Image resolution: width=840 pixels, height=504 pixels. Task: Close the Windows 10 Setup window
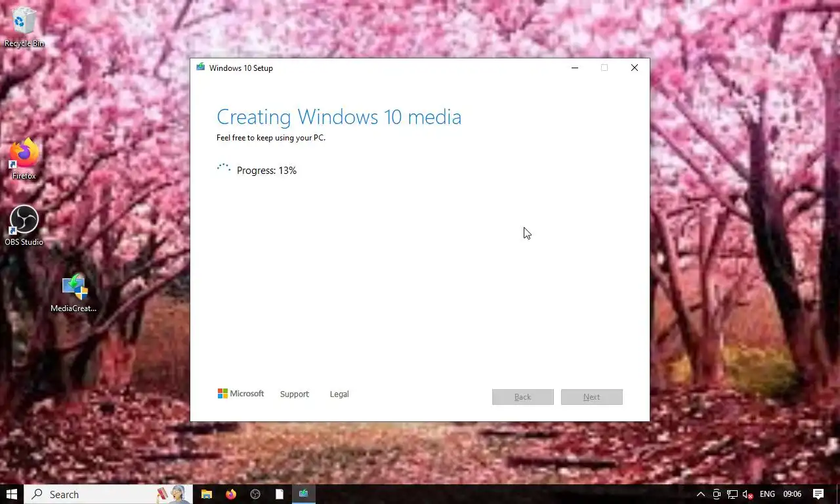(x=635, y=68)
